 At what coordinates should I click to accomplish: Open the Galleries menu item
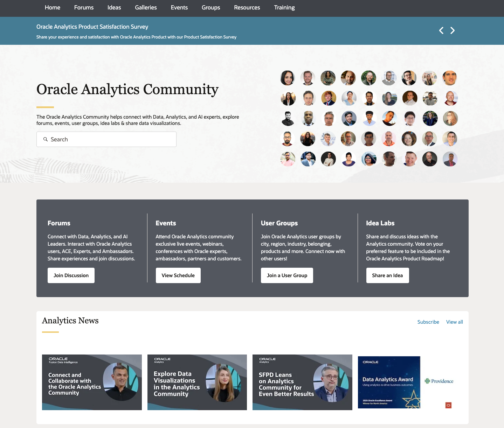[146, 7]
